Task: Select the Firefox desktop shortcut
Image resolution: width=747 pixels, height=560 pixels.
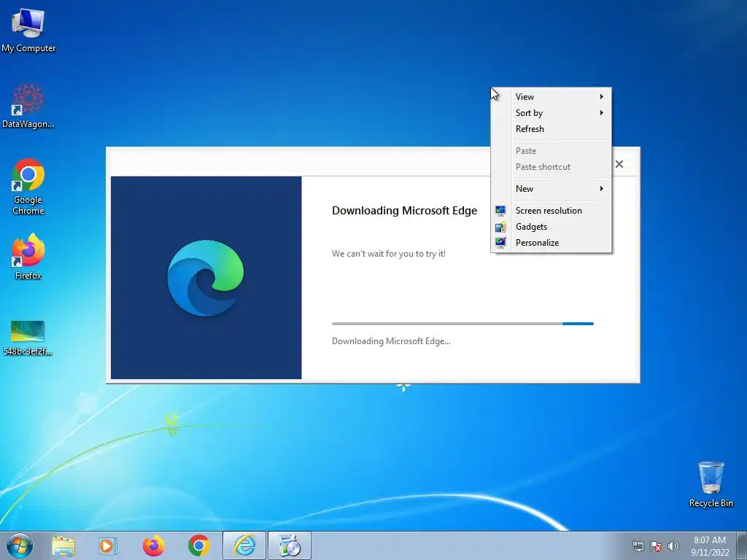Action: click(28, 256)
